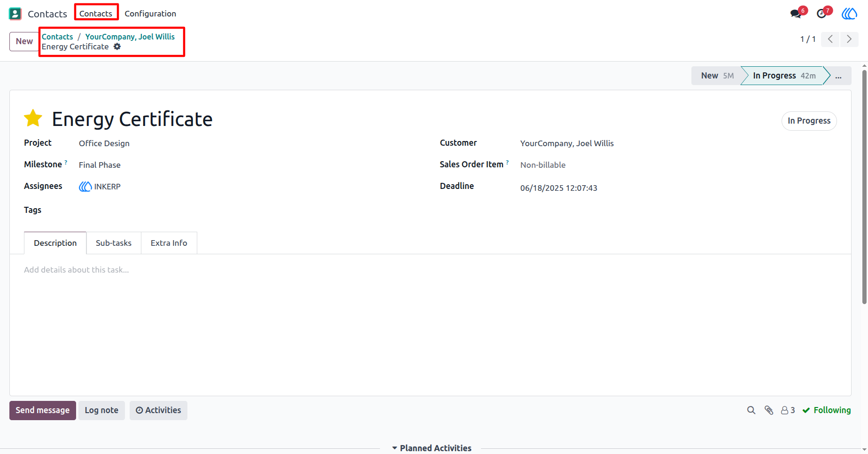Go to the previous record arrow
The width and height of the screenshot is (868, 454).
coord(830,39)
